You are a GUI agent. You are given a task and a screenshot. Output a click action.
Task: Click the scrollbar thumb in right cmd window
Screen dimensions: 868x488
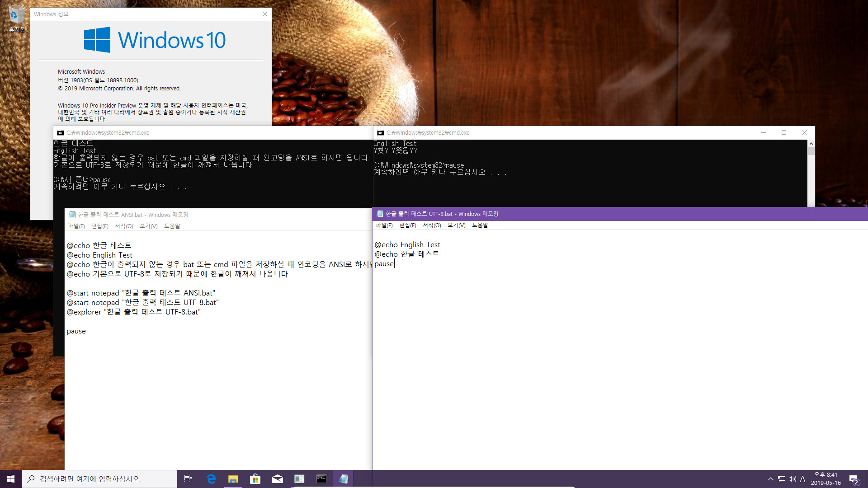(x=811, y=151)
